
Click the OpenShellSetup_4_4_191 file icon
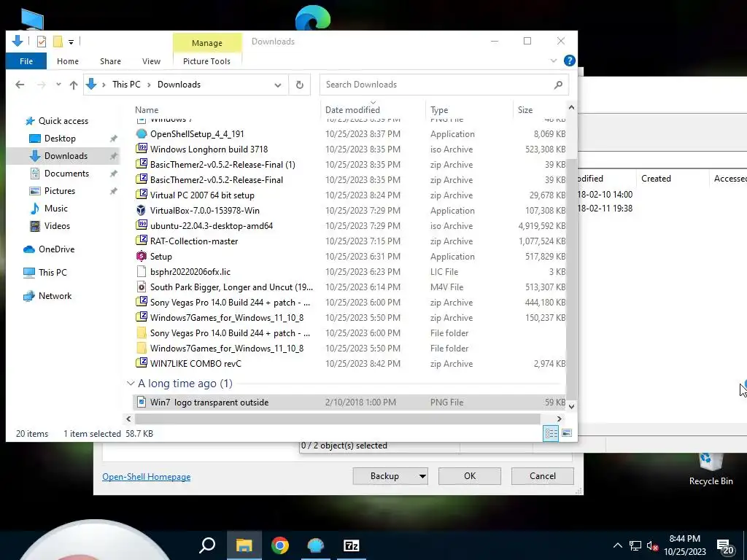point(142,134)
